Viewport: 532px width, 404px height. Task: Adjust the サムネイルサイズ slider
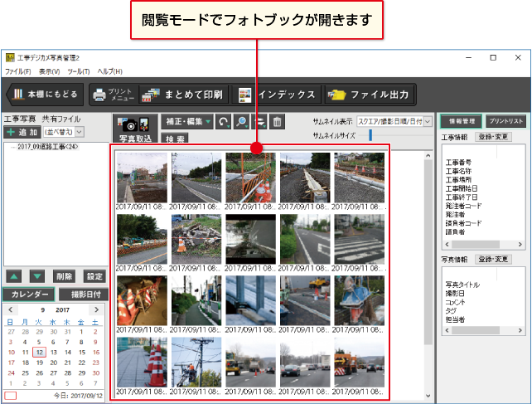click(371, 134)
